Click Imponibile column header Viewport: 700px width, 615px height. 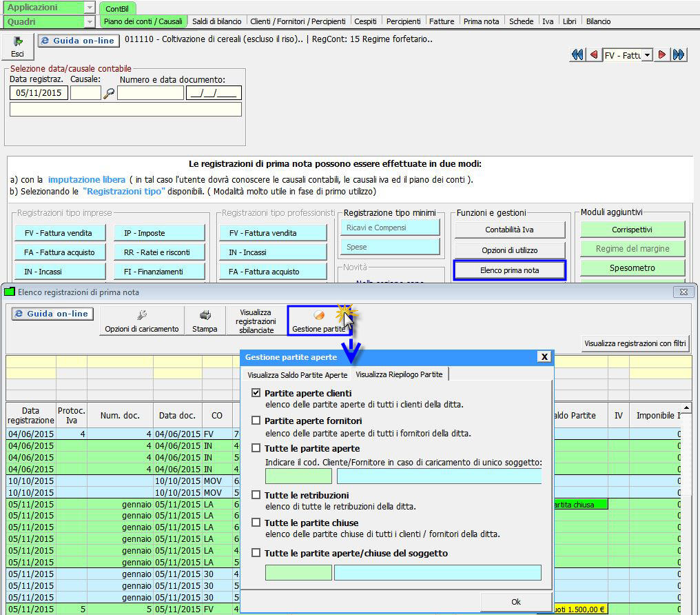tap(656, 415)
